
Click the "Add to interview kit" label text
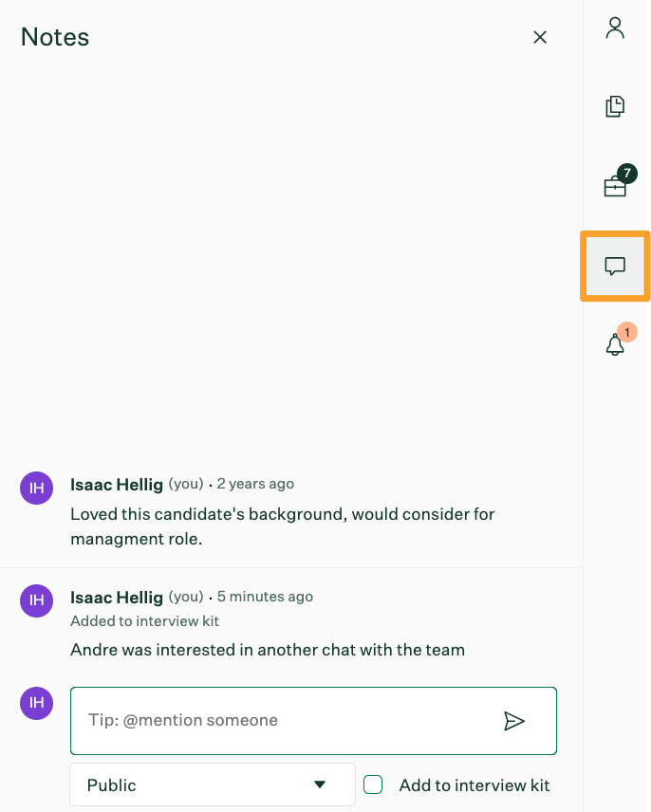474,785
